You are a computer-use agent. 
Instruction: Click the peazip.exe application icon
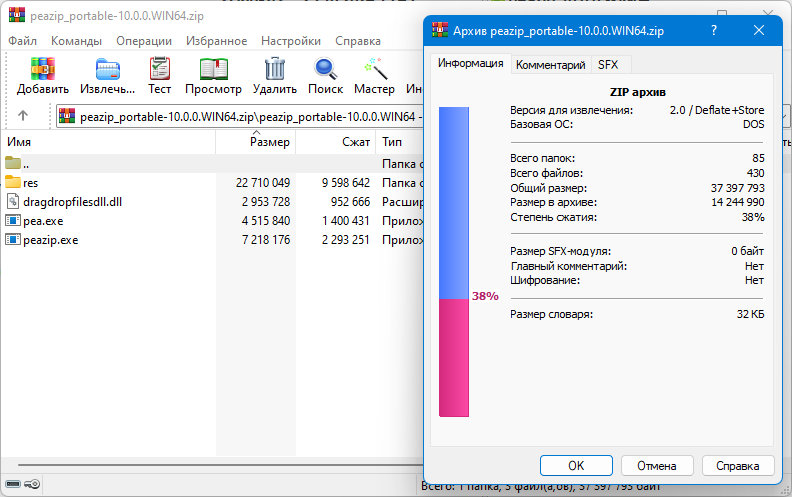(x=13, y=239)
